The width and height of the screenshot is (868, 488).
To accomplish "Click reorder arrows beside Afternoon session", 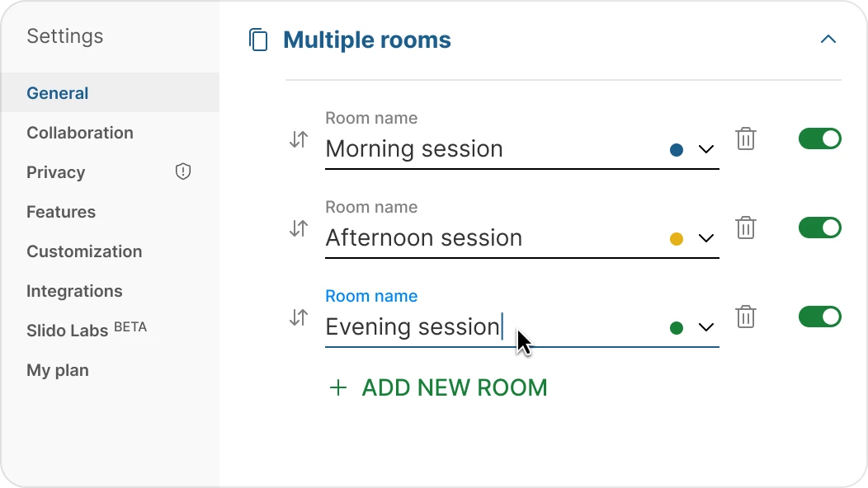I will [299, 229].
